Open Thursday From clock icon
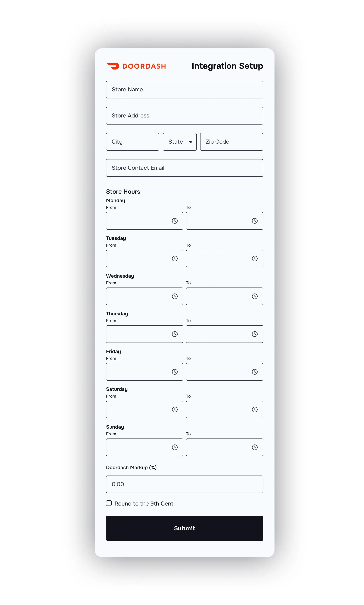364x605 pixels. pos(175,334)
